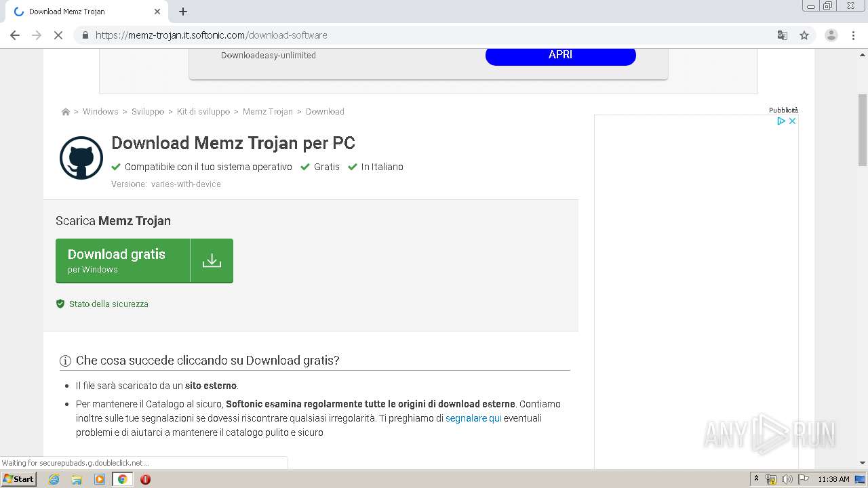
Task: Click the info circle icon
Action: coord(66,361)
